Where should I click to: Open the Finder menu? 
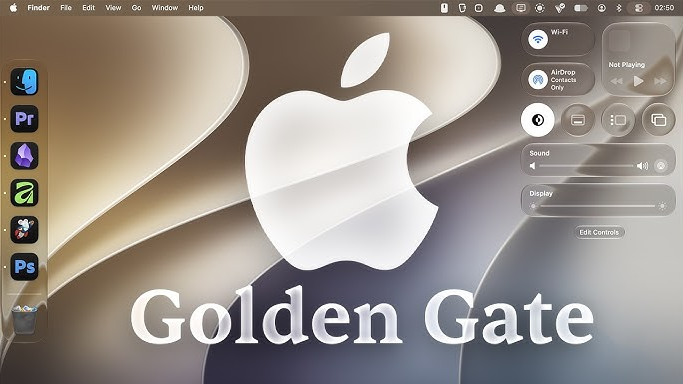38,7
